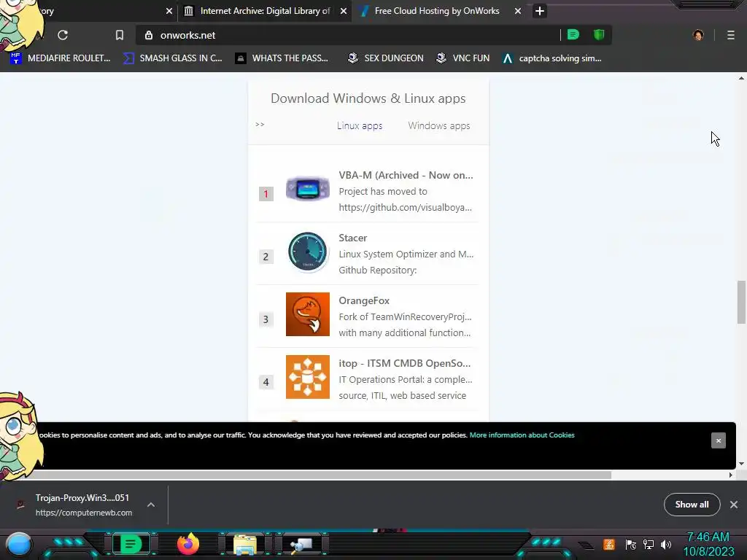Open Stacer gauge app thumbnail
Image resolution: width=747 pixels, height=560 pixels.
click(x=308, y=252)
